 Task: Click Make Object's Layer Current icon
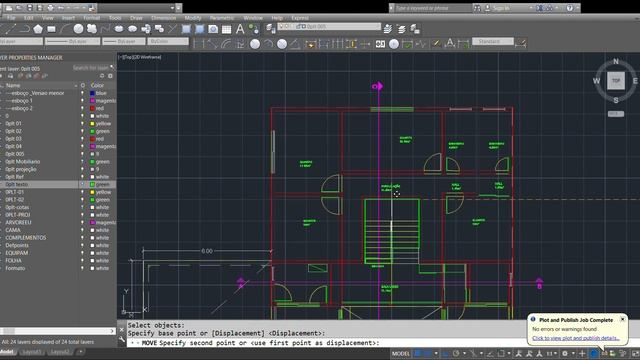(x=388, y=29)
